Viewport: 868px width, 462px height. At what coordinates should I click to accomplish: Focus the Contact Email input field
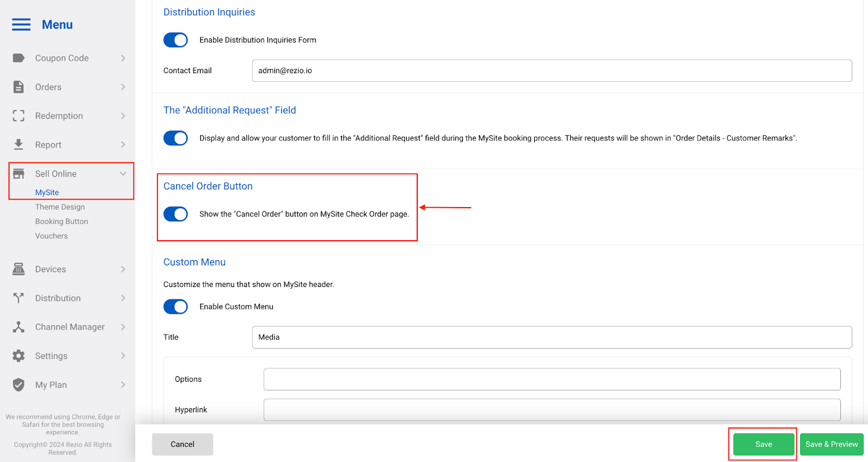coord(552,70)
